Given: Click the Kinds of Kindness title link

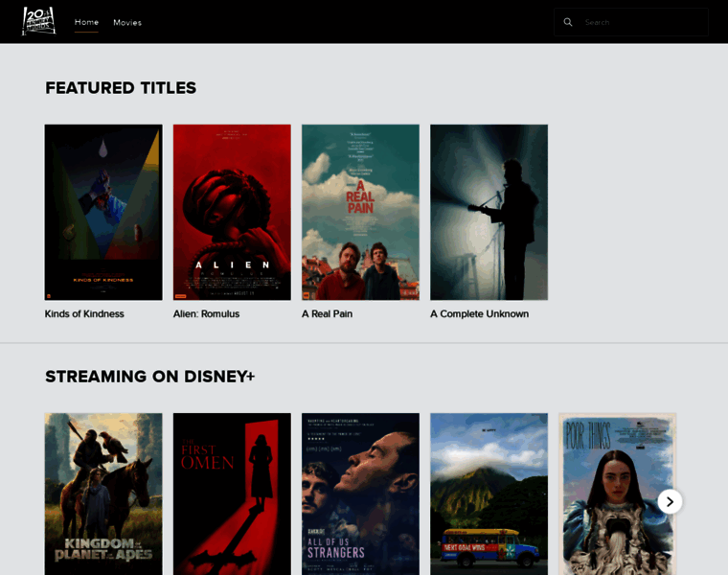Looking at the screenshot, I should 84,314.
